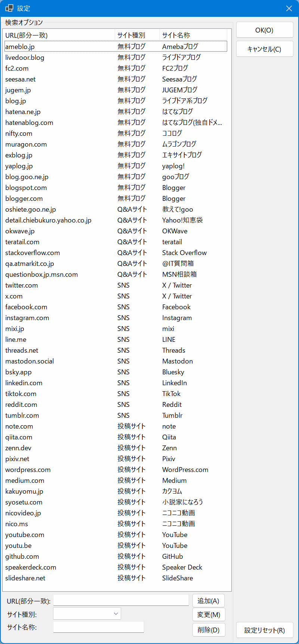Click the キャンセル(C) button
This screenshot has width=299, height=644.
tap(265, 49)
